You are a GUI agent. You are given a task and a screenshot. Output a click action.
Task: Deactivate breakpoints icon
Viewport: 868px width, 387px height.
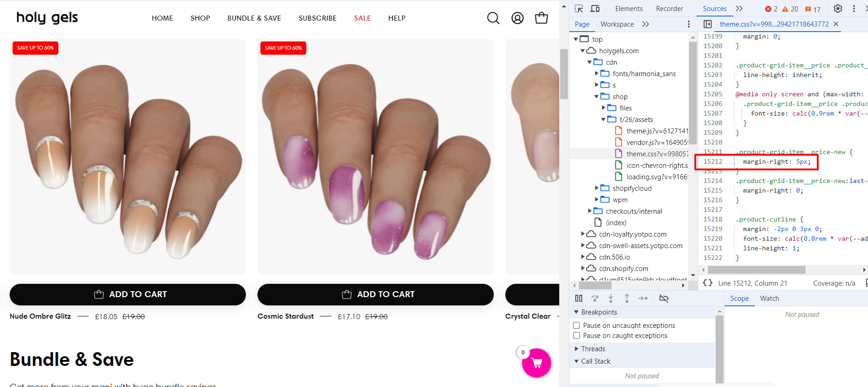[663, 299]
